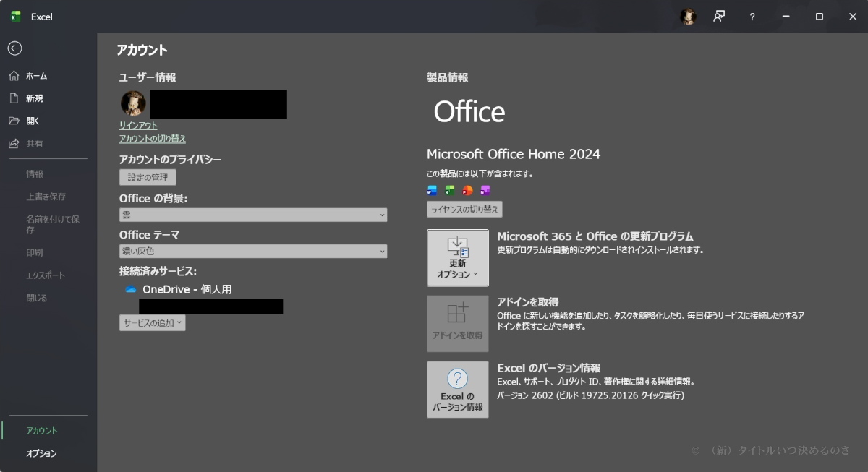This screenshot has height=472, width=868.
Task: Click the Excel icon in product list
Action: tap(450, 191)
